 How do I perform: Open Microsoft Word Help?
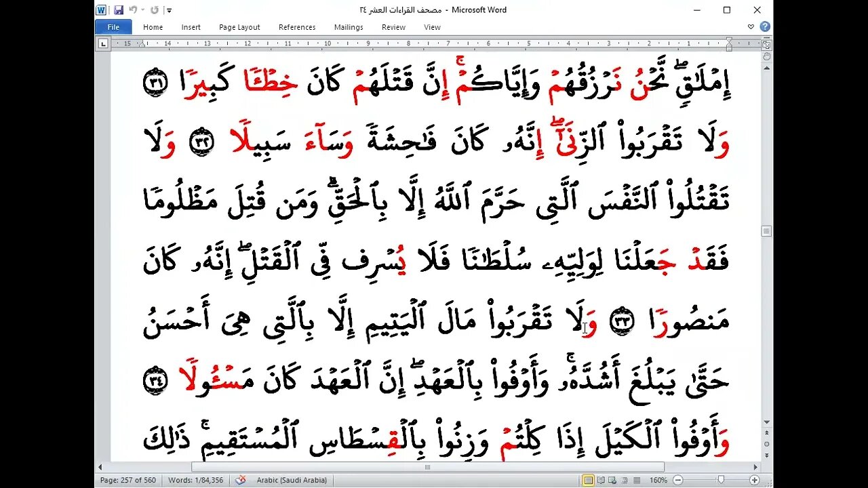(x=764, y=27)
